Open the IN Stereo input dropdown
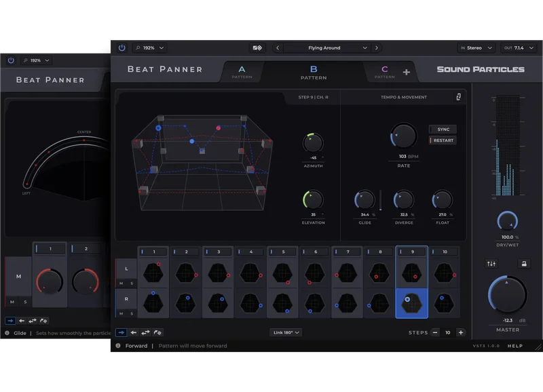The height and width of the screenshot is (392, 543). click(476, 47)
